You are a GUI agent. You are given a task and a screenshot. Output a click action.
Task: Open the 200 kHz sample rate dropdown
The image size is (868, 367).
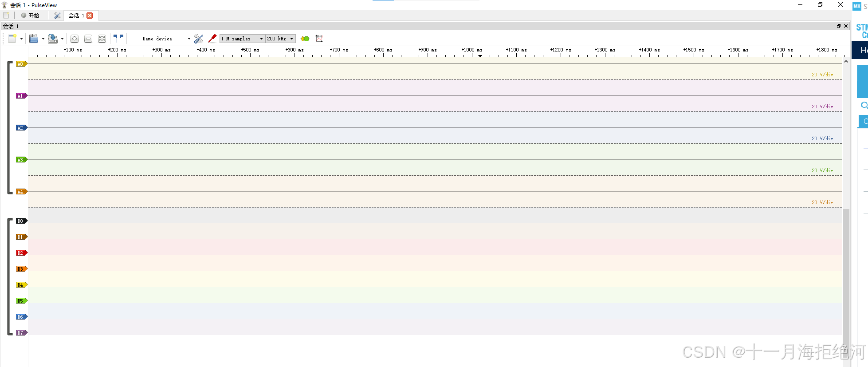coord(280,39)
